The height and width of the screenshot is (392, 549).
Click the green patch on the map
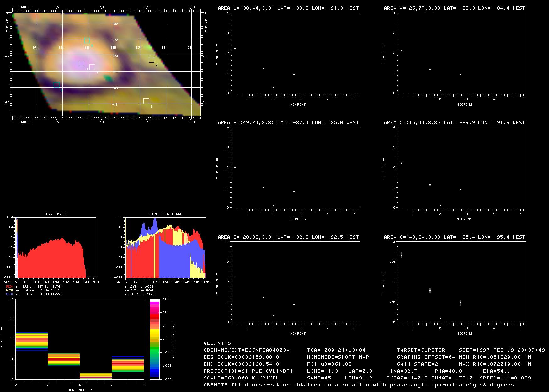point(108,78)
